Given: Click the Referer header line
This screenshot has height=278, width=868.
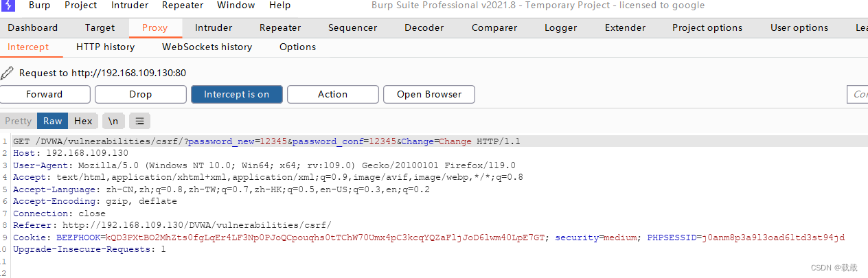Looking at the screenshot, I should pos(172,225).
